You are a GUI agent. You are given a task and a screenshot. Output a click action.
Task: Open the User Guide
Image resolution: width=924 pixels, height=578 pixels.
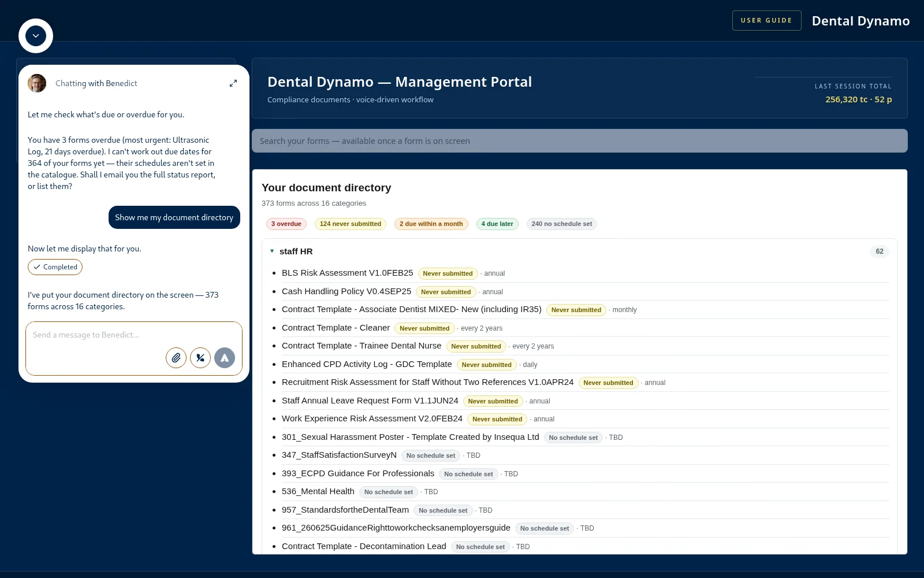point(766,20)
